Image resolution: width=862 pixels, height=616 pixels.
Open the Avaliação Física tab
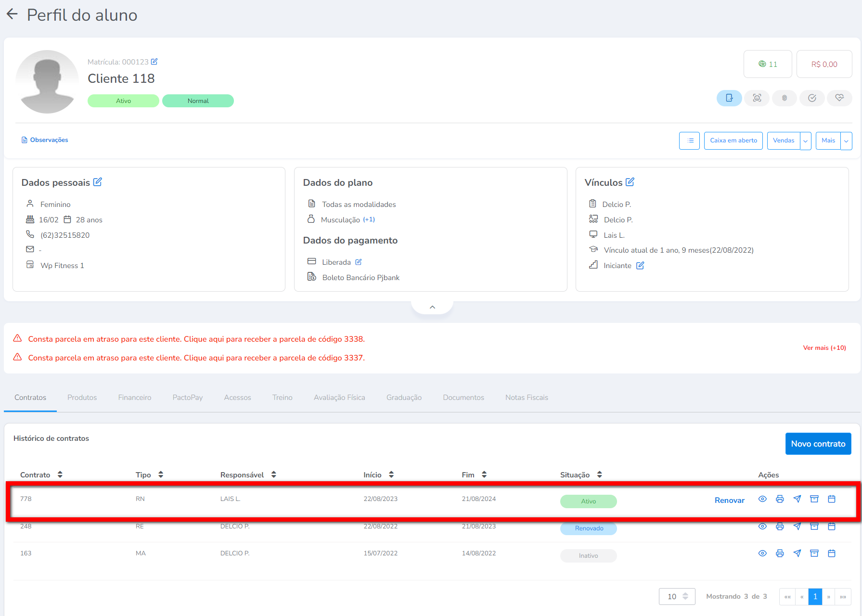(339, 398)
